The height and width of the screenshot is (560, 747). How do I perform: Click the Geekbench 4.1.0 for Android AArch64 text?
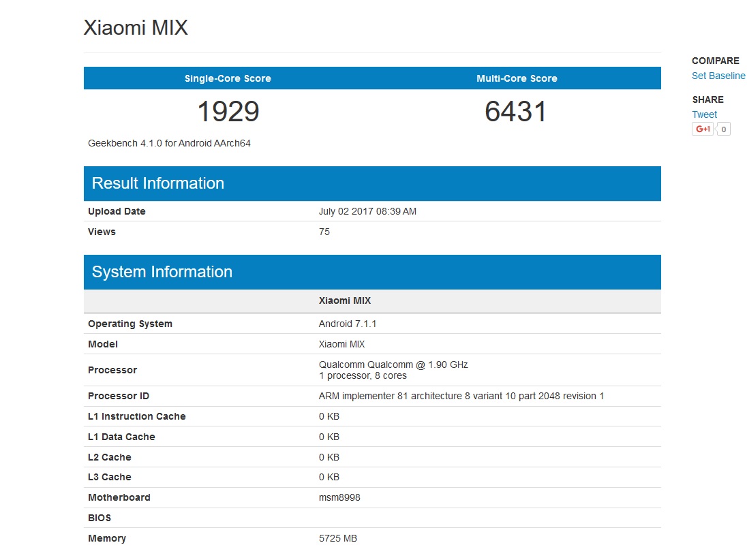(x=169, y=143)
